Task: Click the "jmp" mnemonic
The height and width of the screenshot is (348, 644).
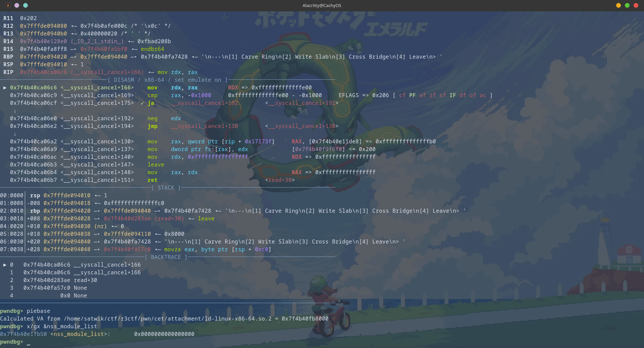Action: tap(153, 126)
